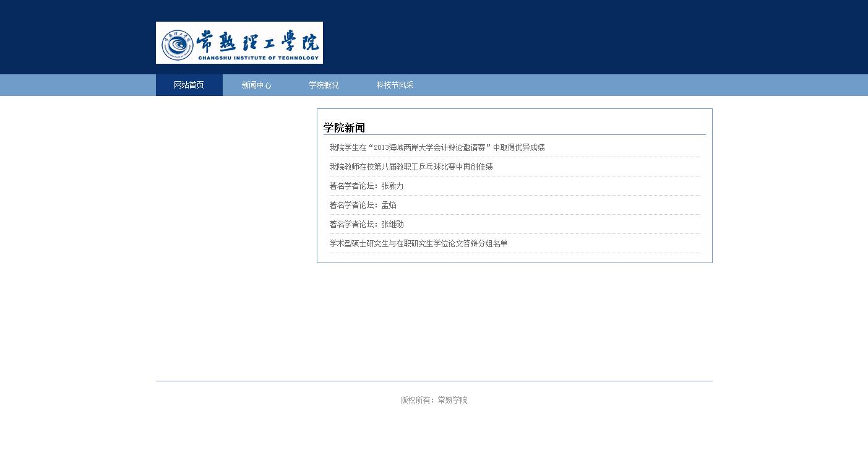The width and height of the screenshot is (868, 473).
Task: Open the 教职工乒乓球比赛 news link
Action: pos(411,167)
